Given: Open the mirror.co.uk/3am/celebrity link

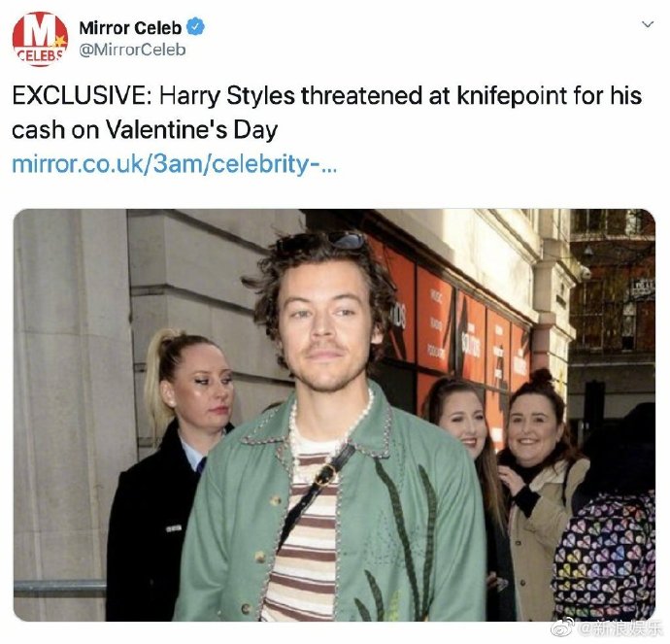Looking at the screenshot, I should click(175, 164).
